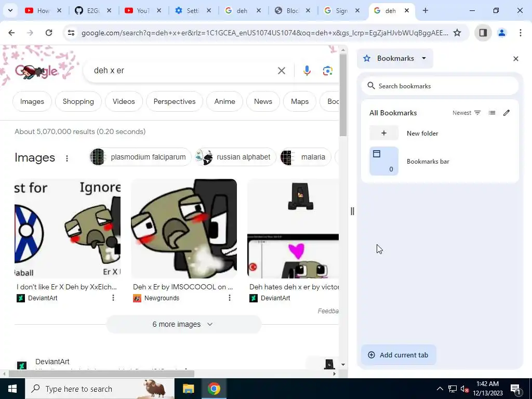
Task: Open Chrome three-dot menu
Action: coord(521,33)
